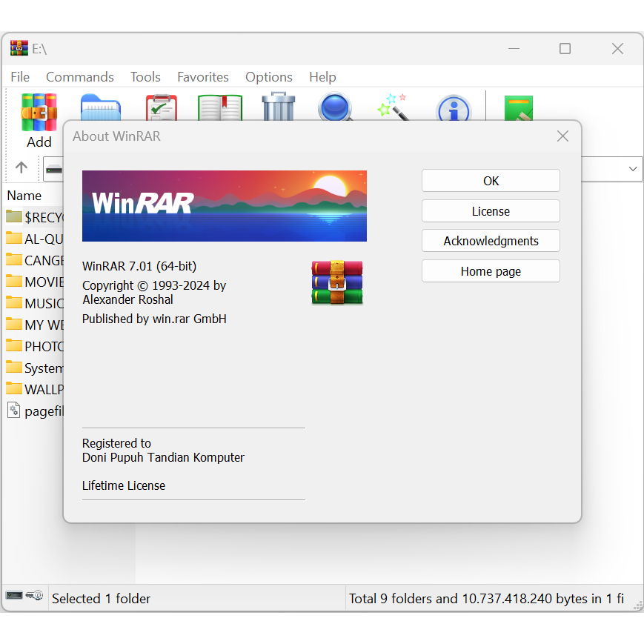
Task: Click the Add archive toolbar icon
Action: pyautogui.click(x=39, y=112)
